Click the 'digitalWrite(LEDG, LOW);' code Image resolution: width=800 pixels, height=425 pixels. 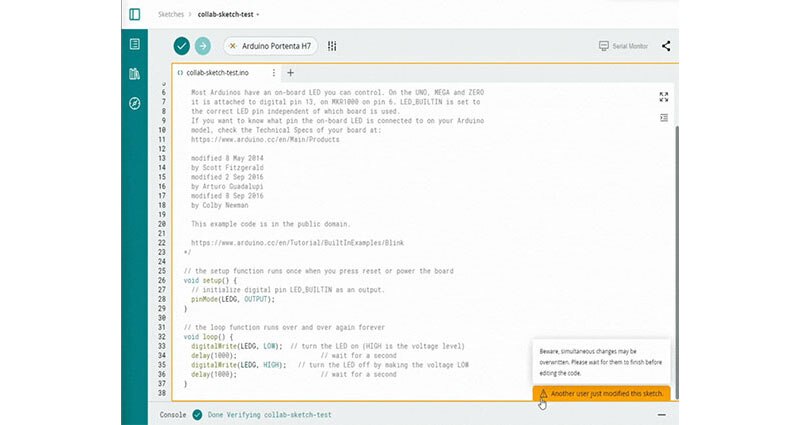[237, 346]
